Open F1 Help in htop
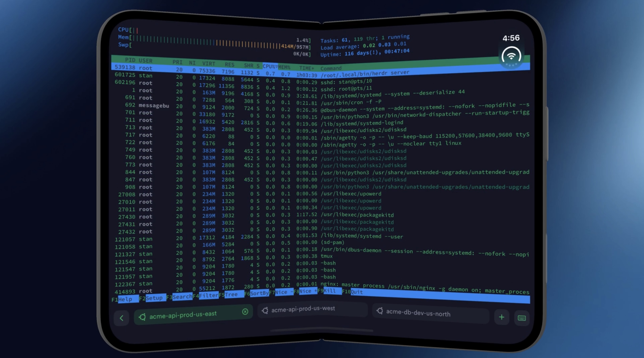 pos(125,299)
